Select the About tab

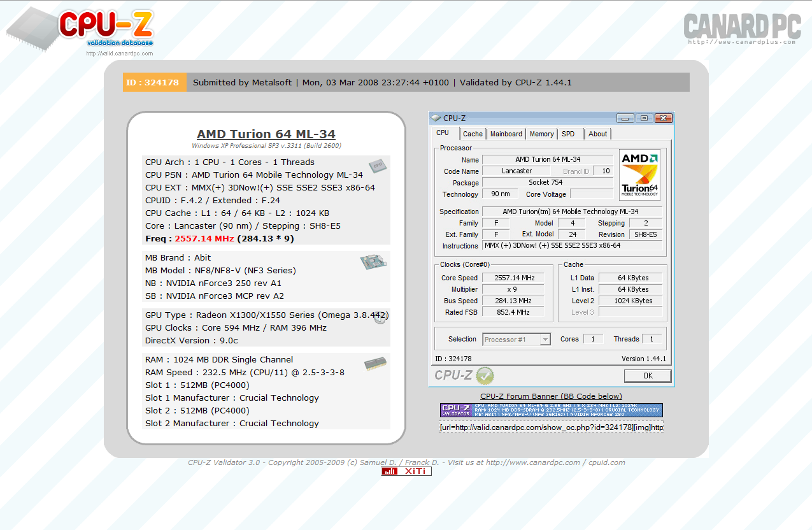tap(597, 134)
